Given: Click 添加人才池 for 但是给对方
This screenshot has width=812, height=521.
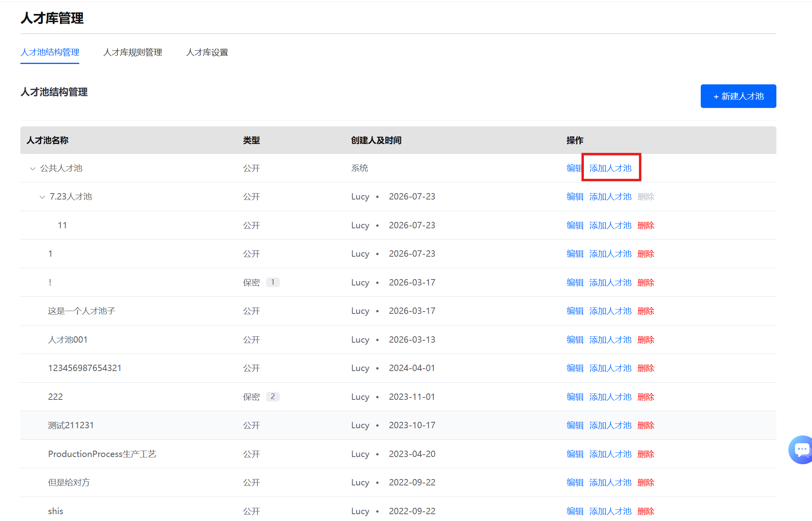Looking at the screenshot, I should click(x=610, y=483).
